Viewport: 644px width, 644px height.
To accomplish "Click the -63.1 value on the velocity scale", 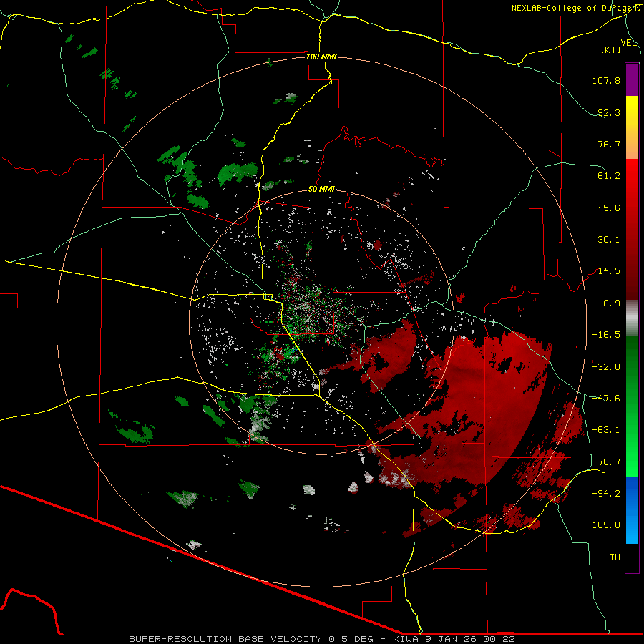I will (x=606, y=430).
